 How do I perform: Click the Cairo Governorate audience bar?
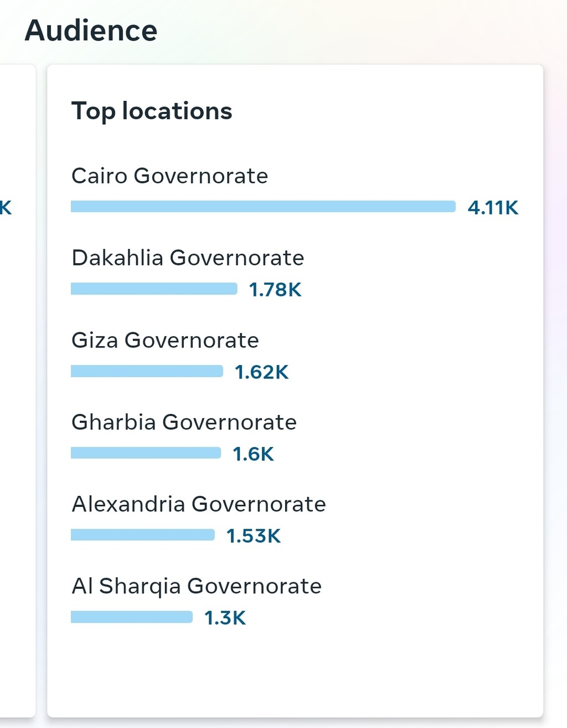pos(263,207)
